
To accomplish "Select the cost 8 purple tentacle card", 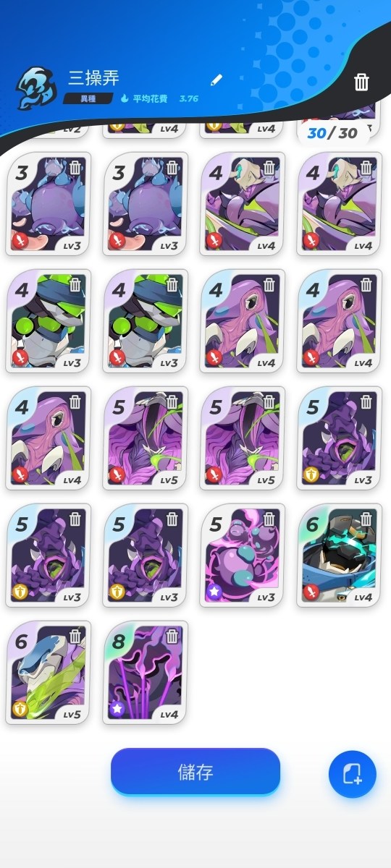I will pos(146,673).
